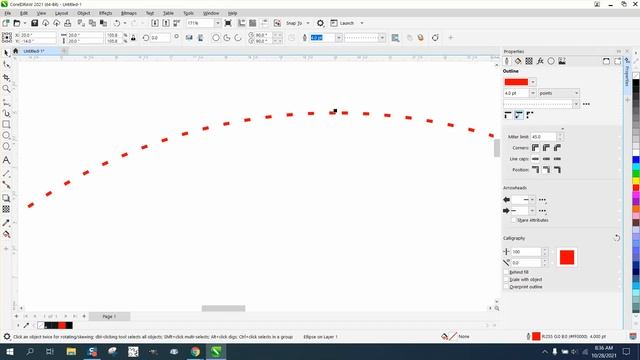The width and height of the screenshot is (640, 360).
Task: Enable Scale with object checkbox
Action: coord(506,280)
